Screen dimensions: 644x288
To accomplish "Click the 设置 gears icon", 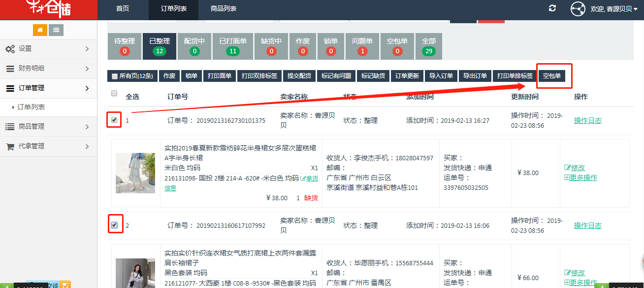I will [x=10, y=49].
